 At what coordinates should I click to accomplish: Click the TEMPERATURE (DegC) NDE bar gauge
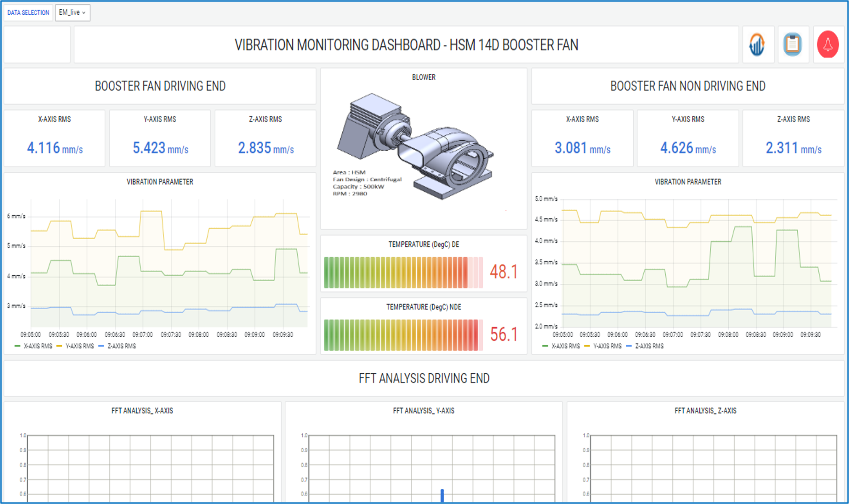(403, 335)
